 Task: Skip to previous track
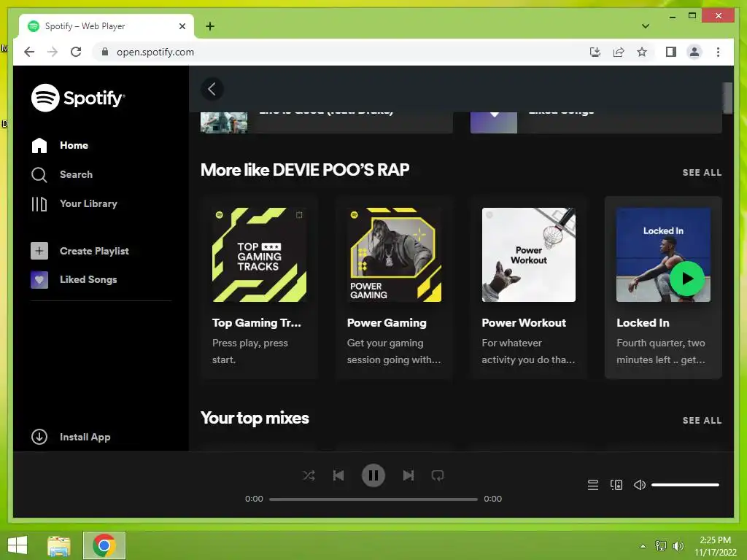click(338, 475)
